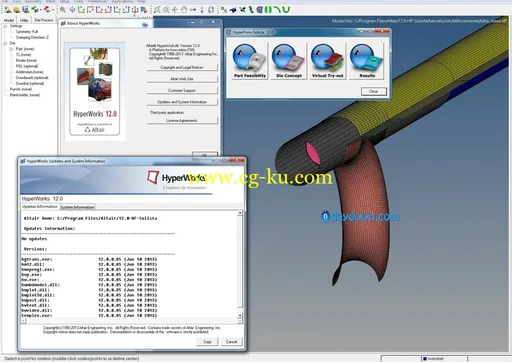Viewport: 512px width, 362px height.
Task: Select POL (optional) tree item
Action: coord(27,66)
